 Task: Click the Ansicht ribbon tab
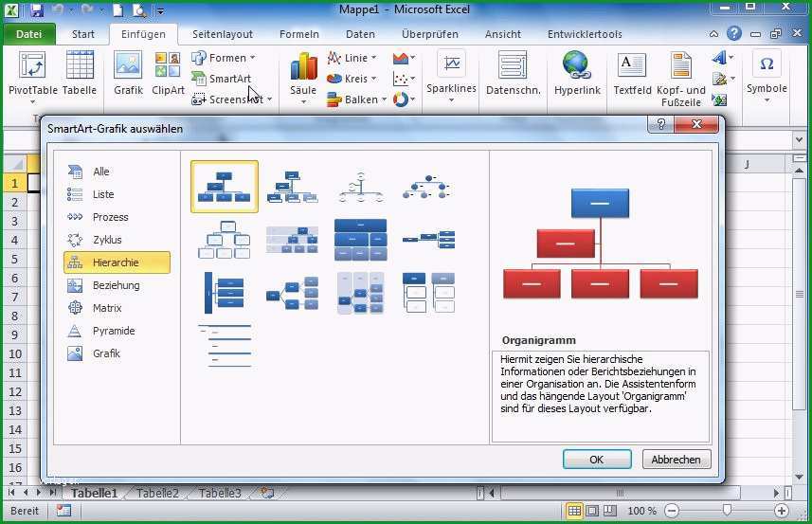[503, 34]
